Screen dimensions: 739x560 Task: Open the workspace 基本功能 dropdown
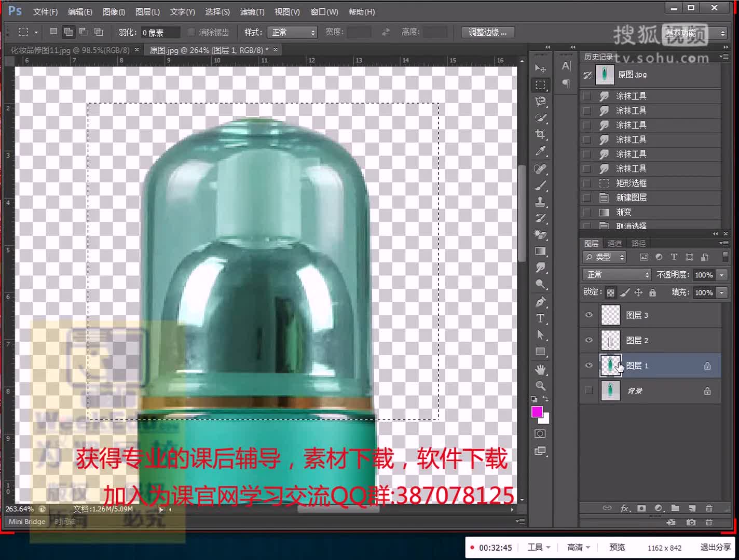point(695,33)
